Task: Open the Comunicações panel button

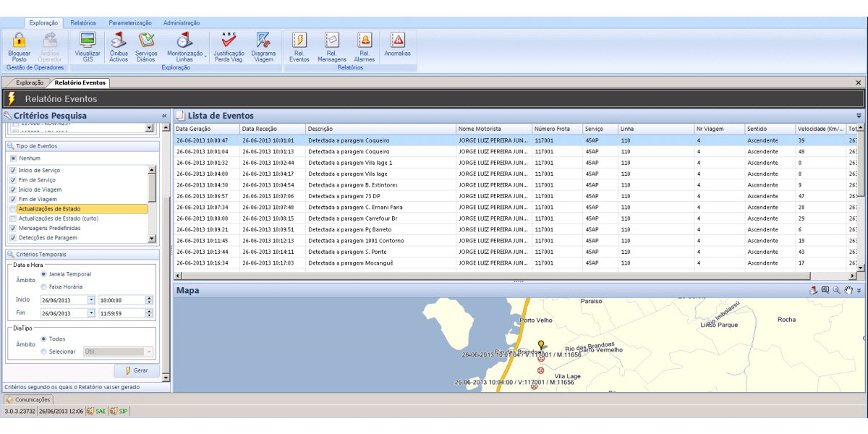Action: point(28,399)
